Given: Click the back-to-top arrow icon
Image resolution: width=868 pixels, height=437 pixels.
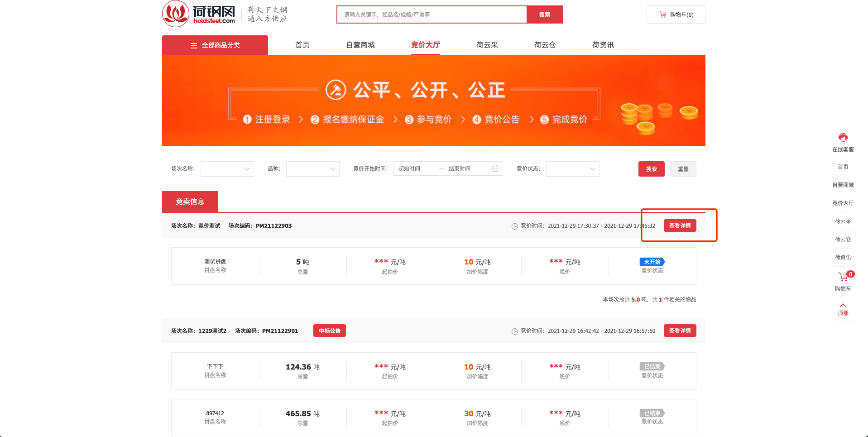Looking at the screenshot, I should tap(843, 305).
